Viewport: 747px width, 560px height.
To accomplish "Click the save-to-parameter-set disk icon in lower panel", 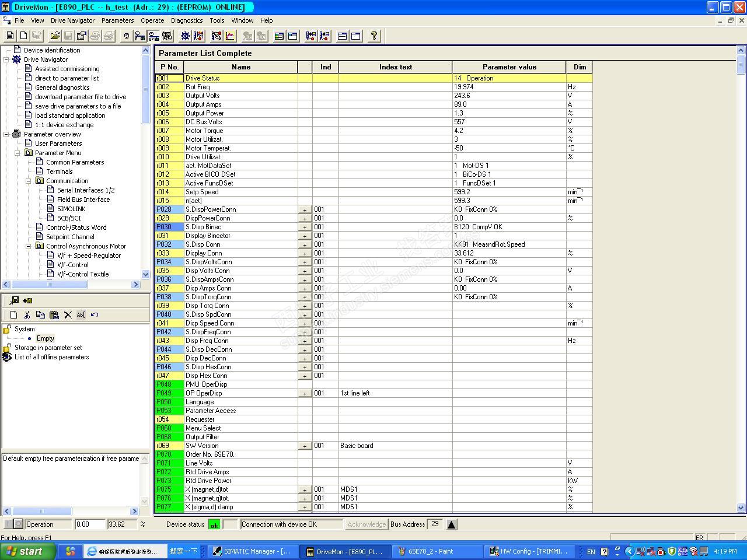I will [x=13, y=300].
